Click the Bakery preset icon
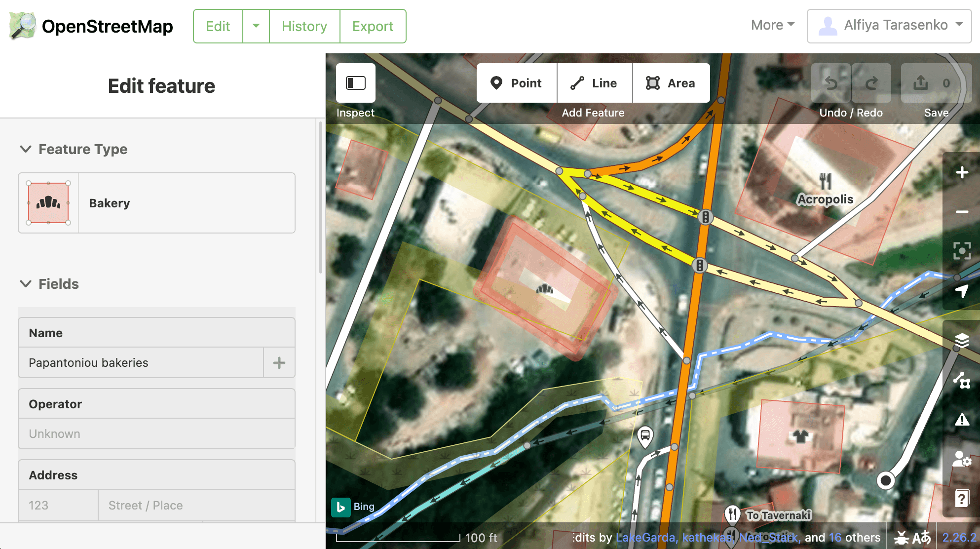Screen dimensions: 980x549 click(x=48, y=203)
